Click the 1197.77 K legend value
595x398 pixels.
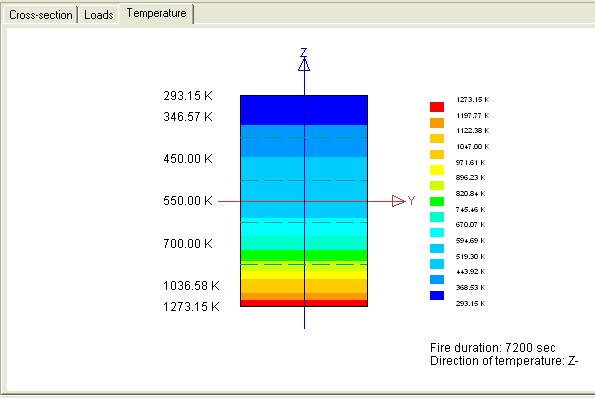click(x=472, y=115)
